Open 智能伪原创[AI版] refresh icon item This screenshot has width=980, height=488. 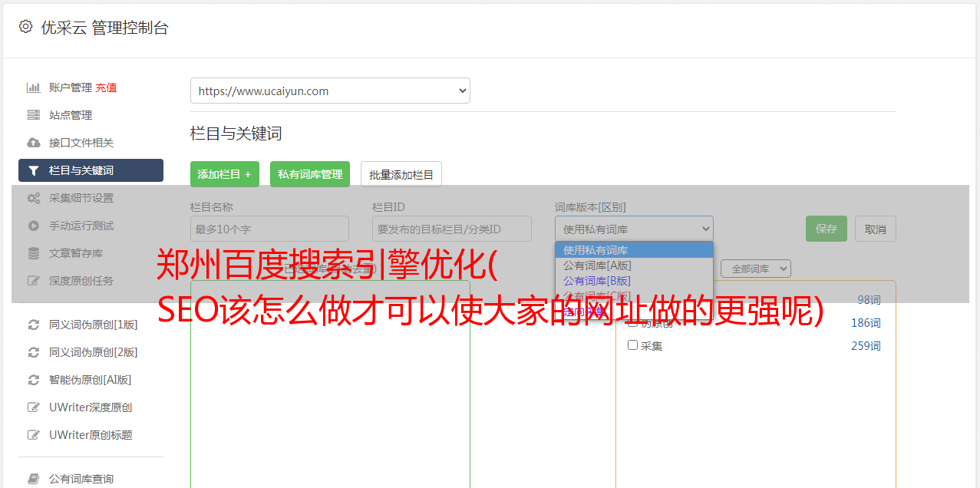[33, 380]
